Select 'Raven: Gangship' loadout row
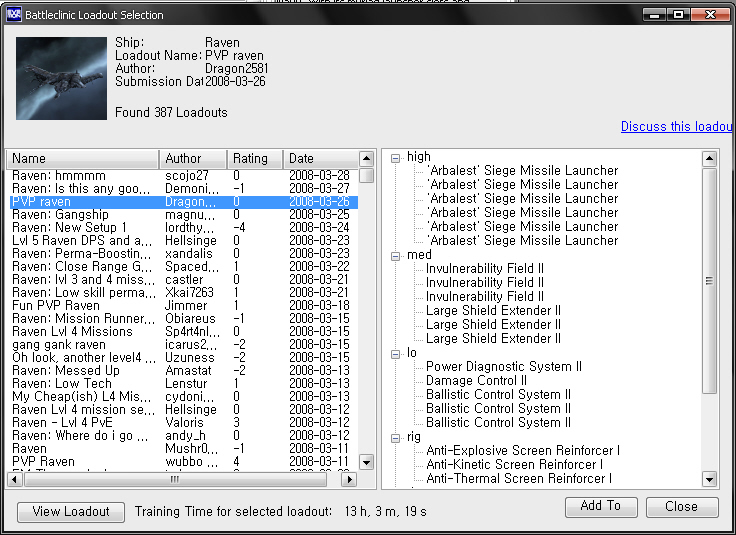 pyautogui.click(x=184, y=214)
